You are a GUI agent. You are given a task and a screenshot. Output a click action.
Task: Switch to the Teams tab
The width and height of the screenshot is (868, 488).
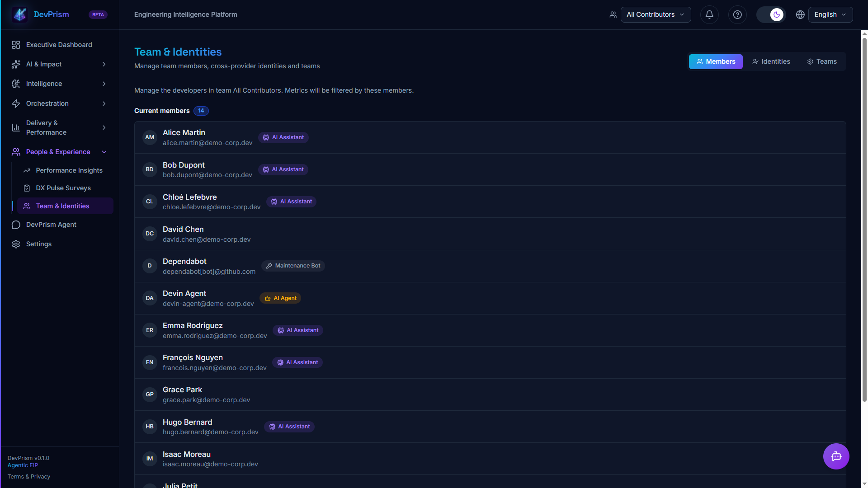point(822,61)
